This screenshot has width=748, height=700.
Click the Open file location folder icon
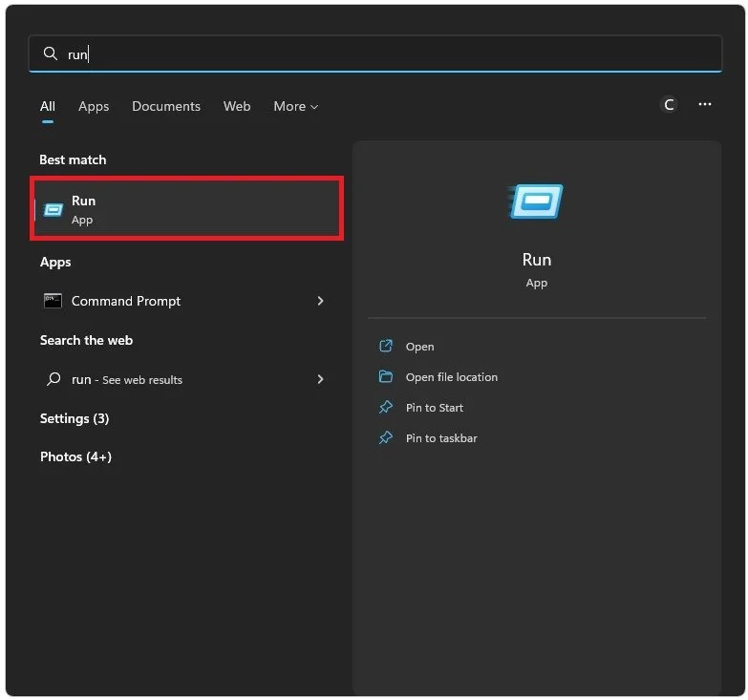(x=385, y=376)
